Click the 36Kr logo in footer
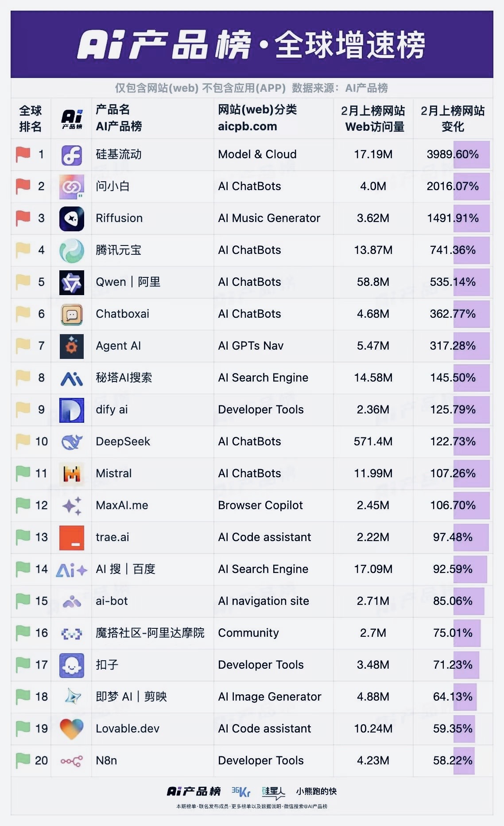The image size is (504, 826). pyautogui.click(x=240, y=791)
